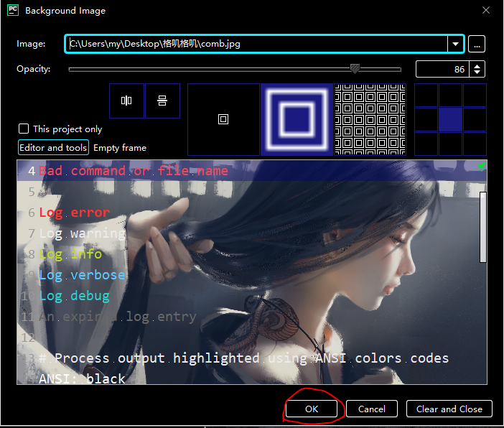This screenshot has height=428, width=504.
Task: Select the tiled pattern fill mode
Action: coord(370,119)
